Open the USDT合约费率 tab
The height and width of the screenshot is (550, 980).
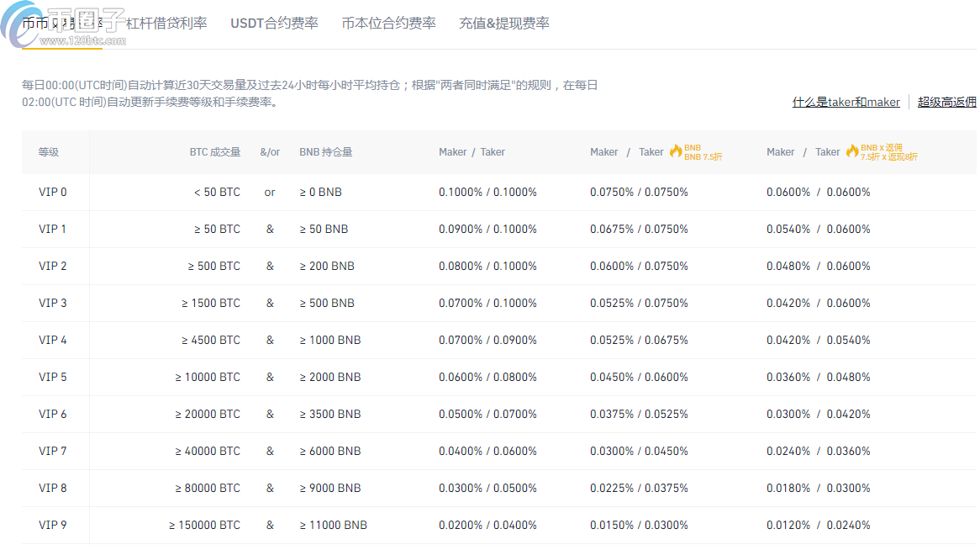point(274,24)
